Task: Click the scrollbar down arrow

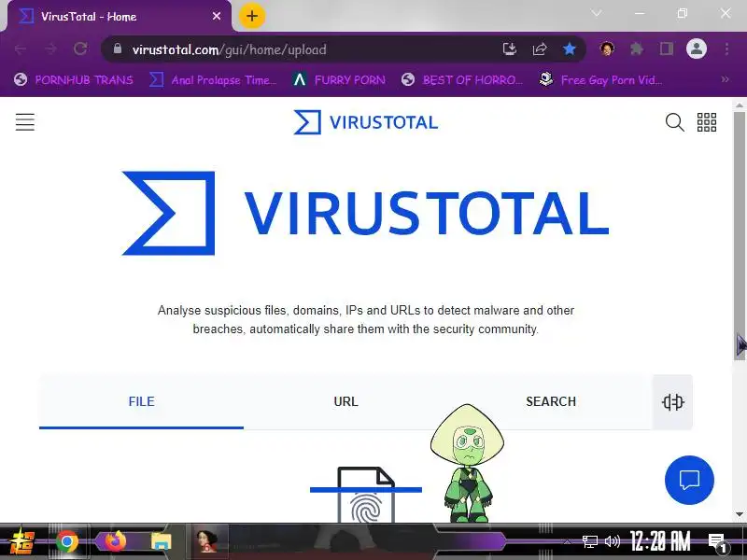Action: pyautogui.click(x=740, y=515)
